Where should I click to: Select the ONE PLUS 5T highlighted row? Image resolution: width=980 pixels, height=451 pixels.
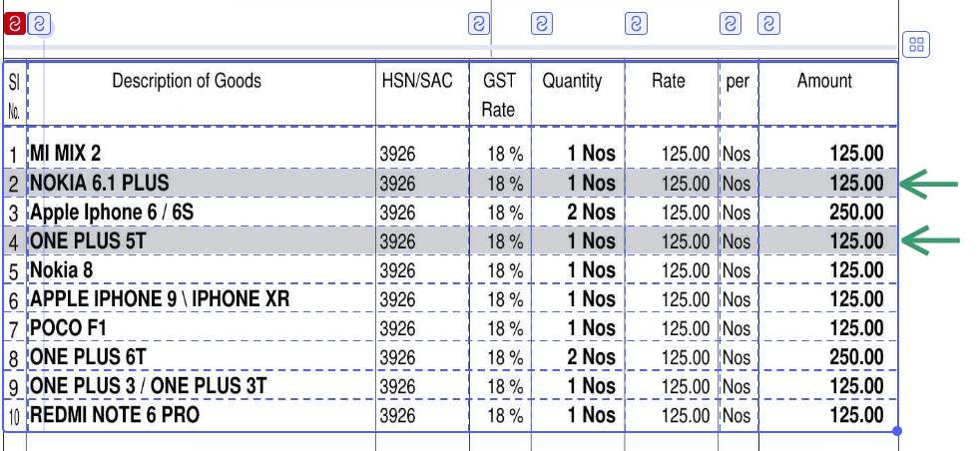coord(451,241)
